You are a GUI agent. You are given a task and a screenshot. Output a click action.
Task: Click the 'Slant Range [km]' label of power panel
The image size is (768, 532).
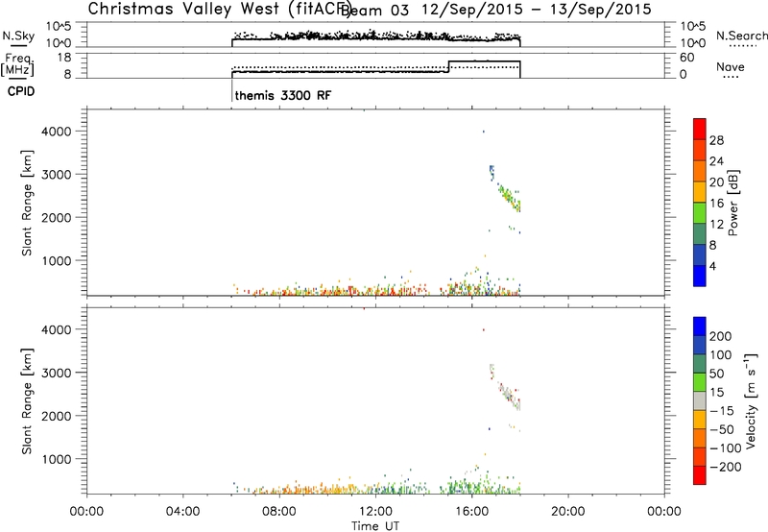coord(27,203)
